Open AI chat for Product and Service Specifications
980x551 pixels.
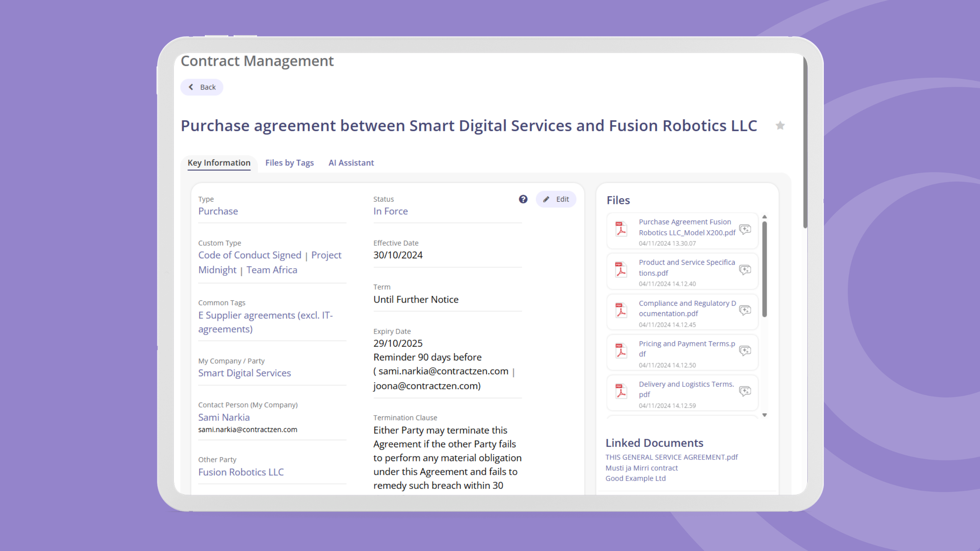click(745, 270)
